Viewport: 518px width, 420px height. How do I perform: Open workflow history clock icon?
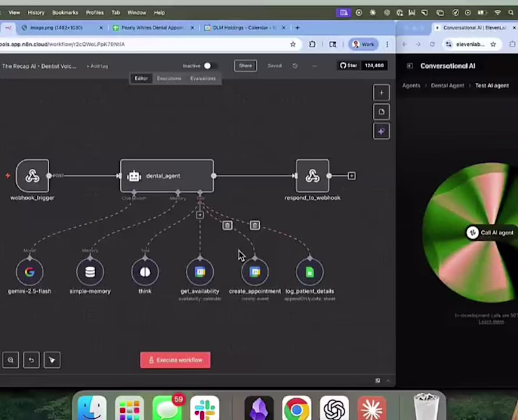coord(295,66)
